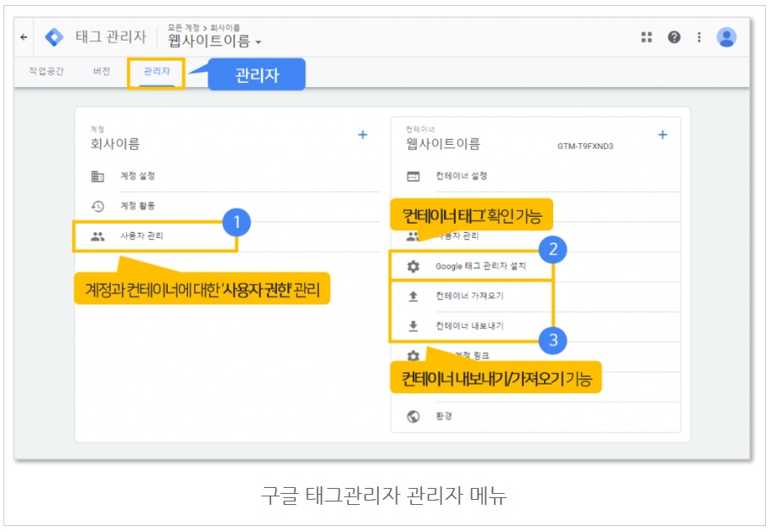Click the 계정 활동 history icon

coord(97,206)
